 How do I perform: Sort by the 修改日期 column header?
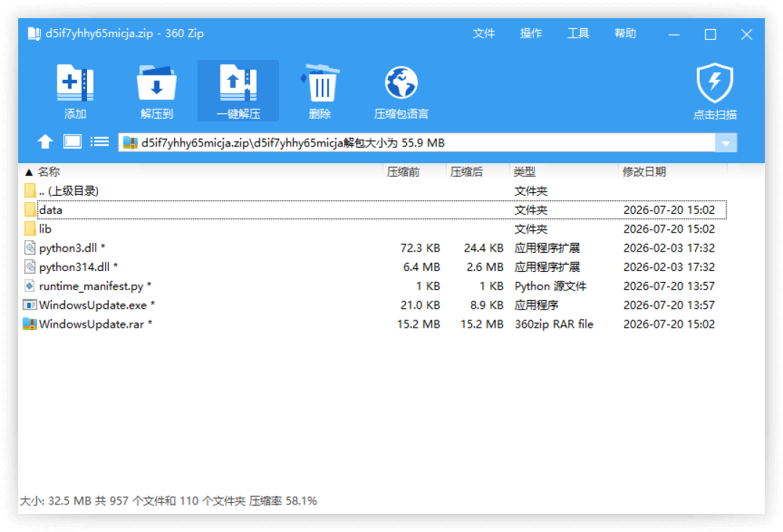click(673, 172)
